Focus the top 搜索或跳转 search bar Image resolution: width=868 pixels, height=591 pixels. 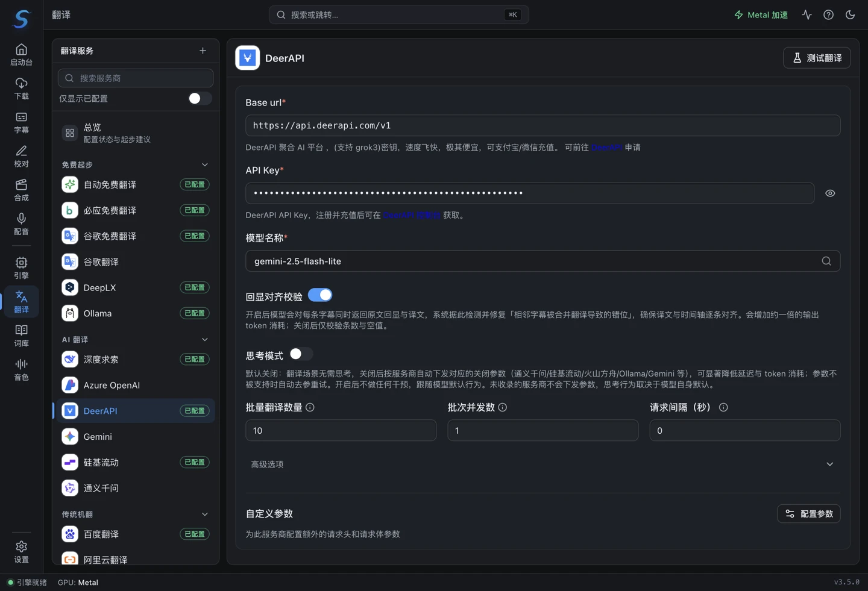pos(398,14)
